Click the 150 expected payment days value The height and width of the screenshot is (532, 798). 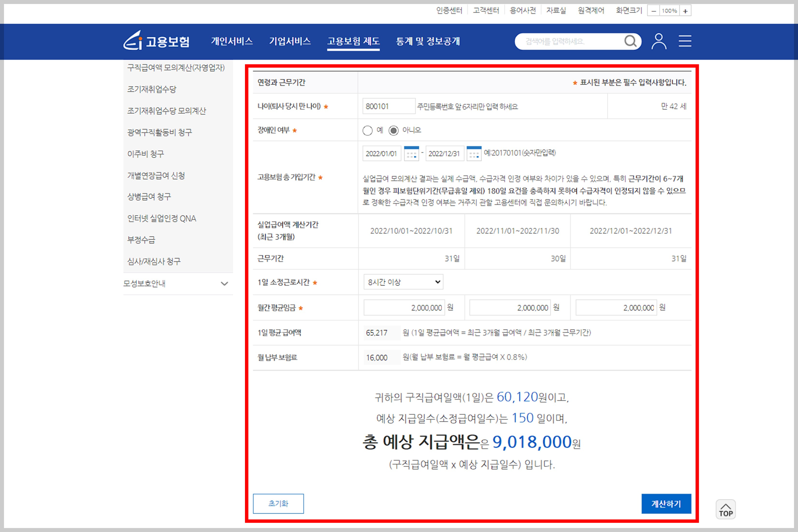[522, 418]
